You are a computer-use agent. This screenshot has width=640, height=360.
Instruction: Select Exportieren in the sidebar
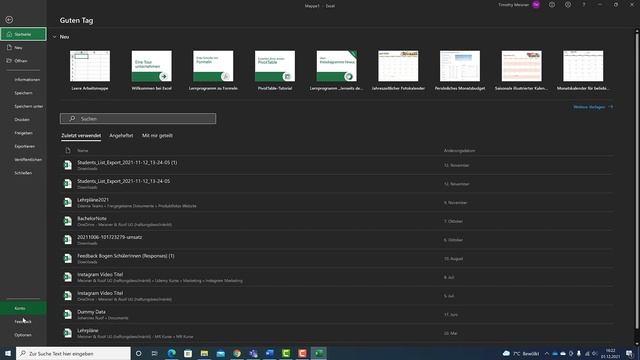pos(24,146)
